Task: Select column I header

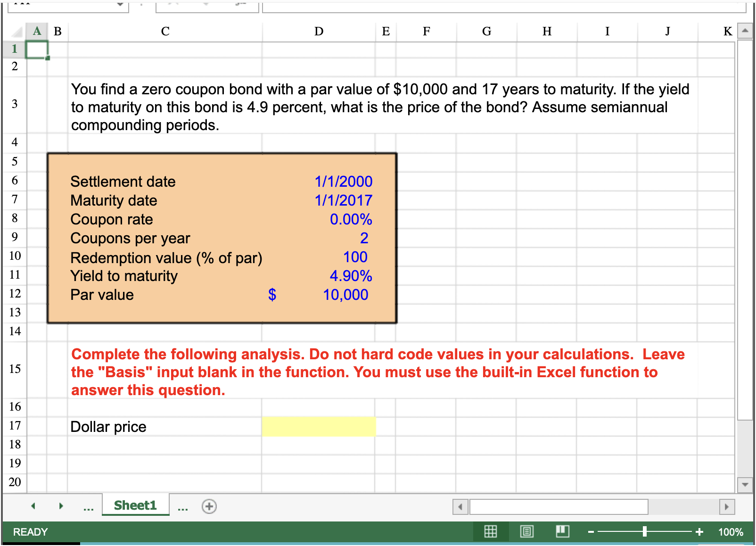Action: pyautogui.click(x=607, y=32)
